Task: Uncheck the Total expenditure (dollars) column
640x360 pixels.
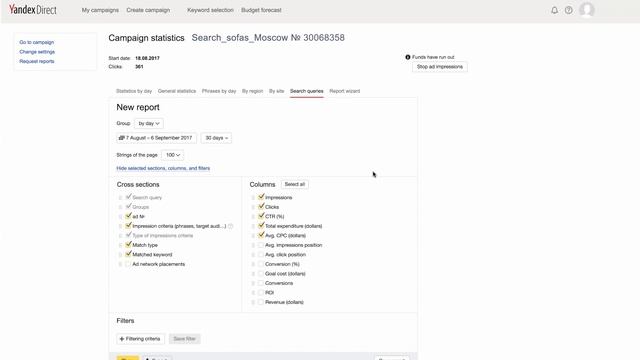Action: pyautogui.click(x=261, y=225)
